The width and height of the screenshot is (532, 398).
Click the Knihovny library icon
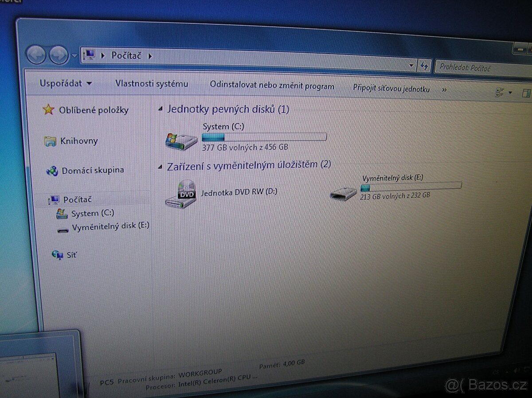[x=50, y=141]
